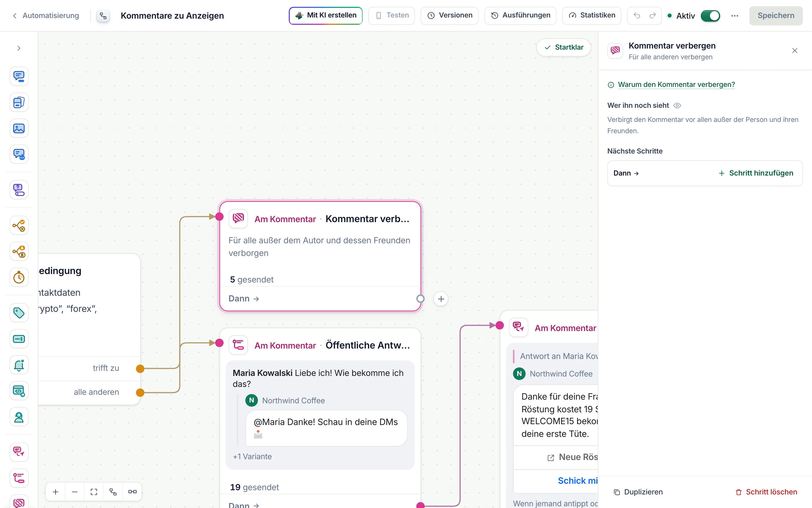Viewport: 812px width, 508px height.
Task: Zoom in on the canvas
Action: coord(56,492)
